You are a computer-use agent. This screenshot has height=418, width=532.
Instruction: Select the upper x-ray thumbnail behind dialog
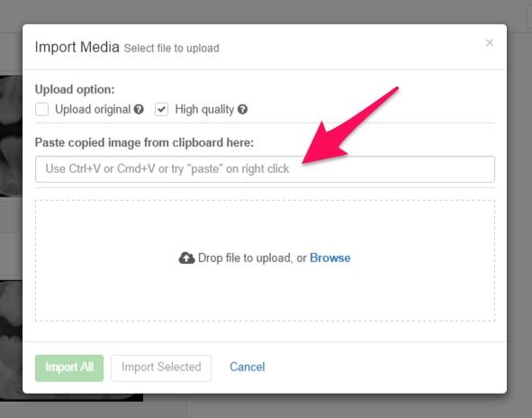[x=11, y=136]
